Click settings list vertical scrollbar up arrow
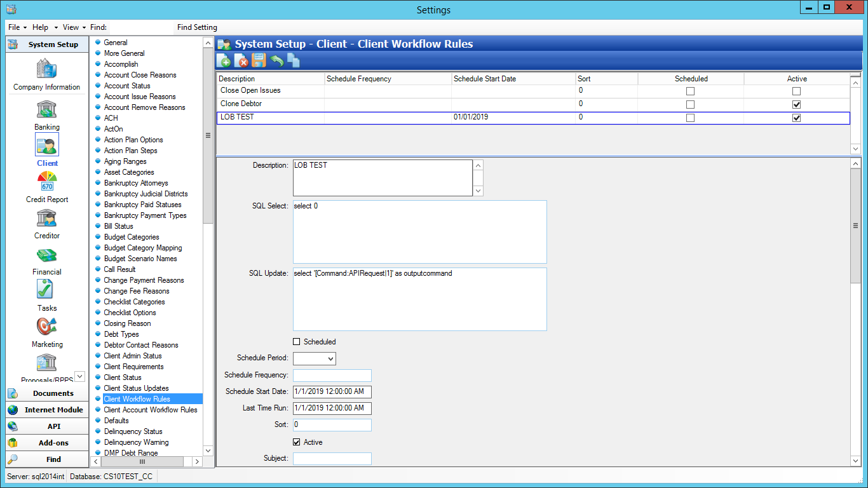This screenshot has width=868, height=488. click(208, 43)
